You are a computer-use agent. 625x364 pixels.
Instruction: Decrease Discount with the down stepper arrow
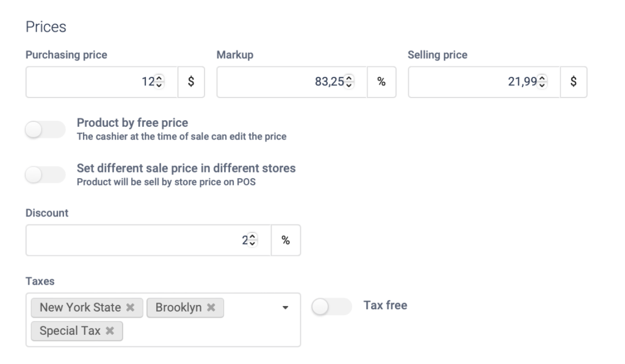(x=252, y=244)
